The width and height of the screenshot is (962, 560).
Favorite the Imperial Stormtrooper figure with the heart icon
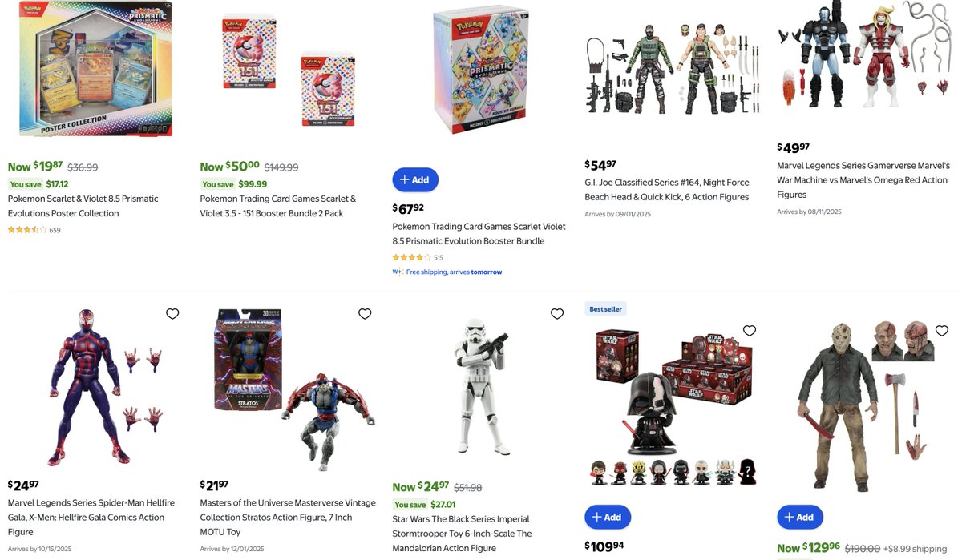point(557,314)
